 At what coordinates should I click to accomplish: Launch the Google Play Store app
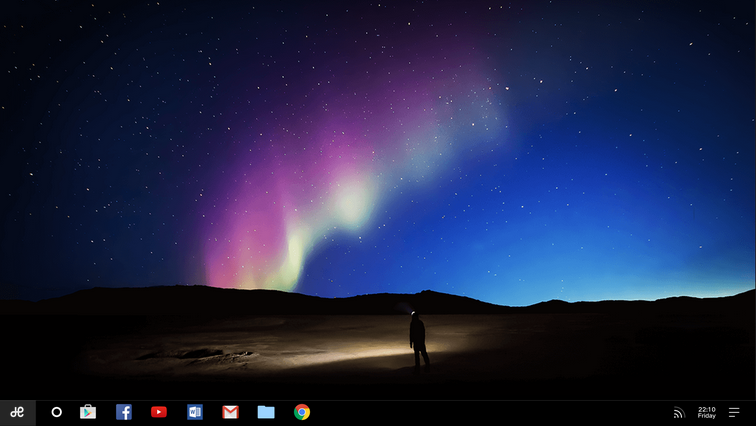88,412
